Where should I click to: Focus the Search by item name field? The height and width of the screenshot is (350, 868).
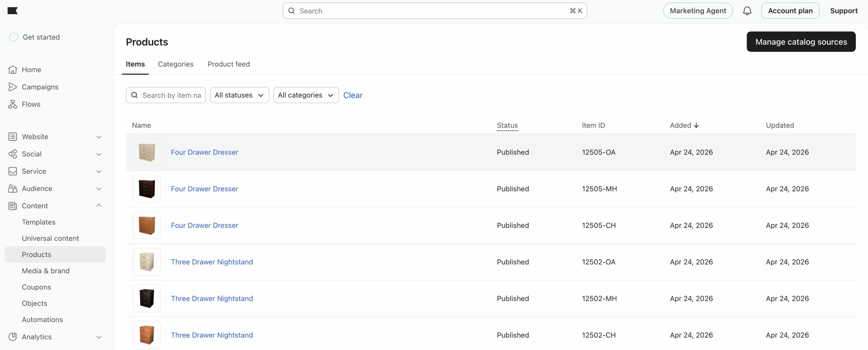coord(171,95)
